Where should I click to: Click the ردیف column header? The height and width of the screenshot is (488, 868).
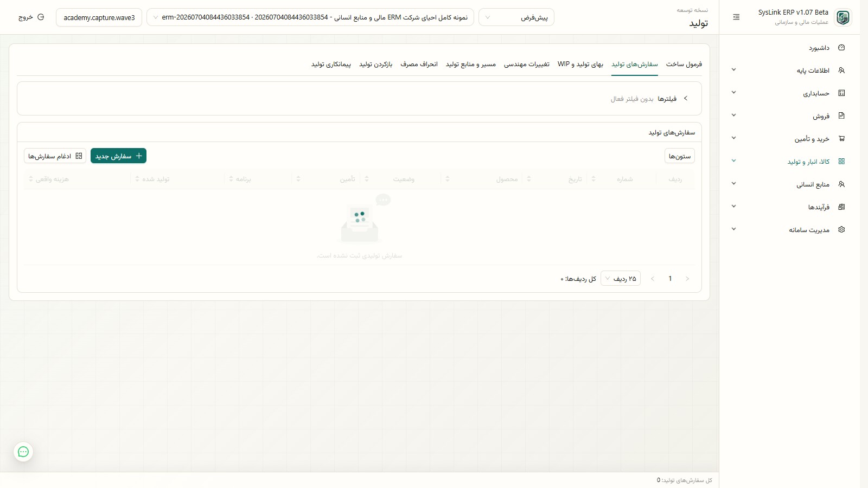coord(675,179)
